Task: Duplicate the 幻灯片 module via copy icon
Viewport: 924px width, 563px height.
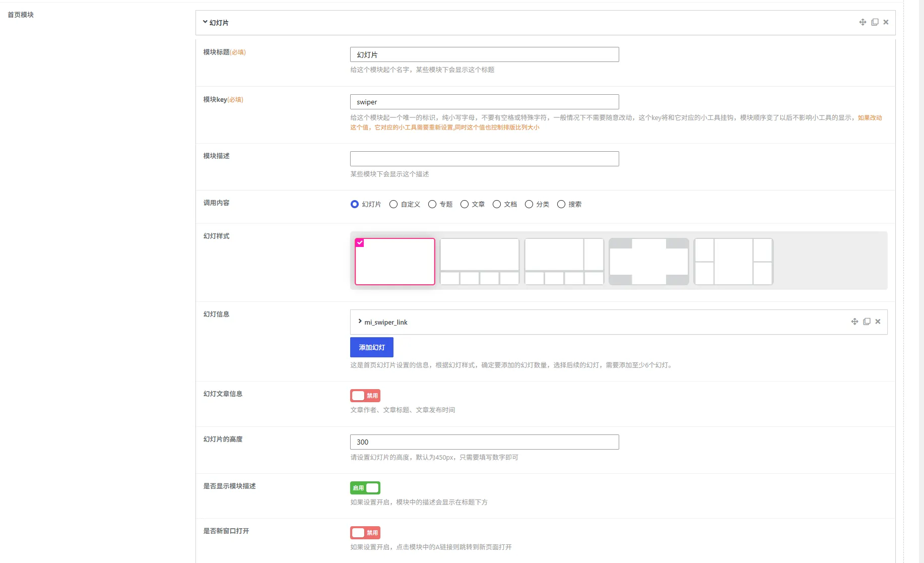Action: click(875, 22)
